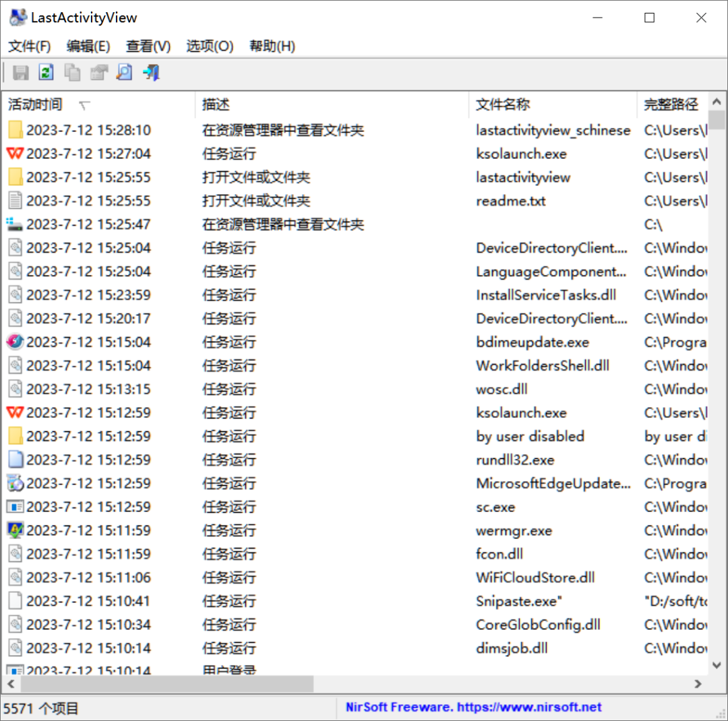Click the Properties toolbar icon
This screenshot has width=728, height=721.
98,72
